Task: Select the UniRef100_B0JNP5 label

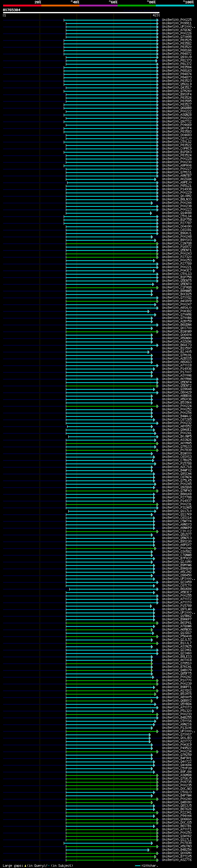Action: (177, 436)
